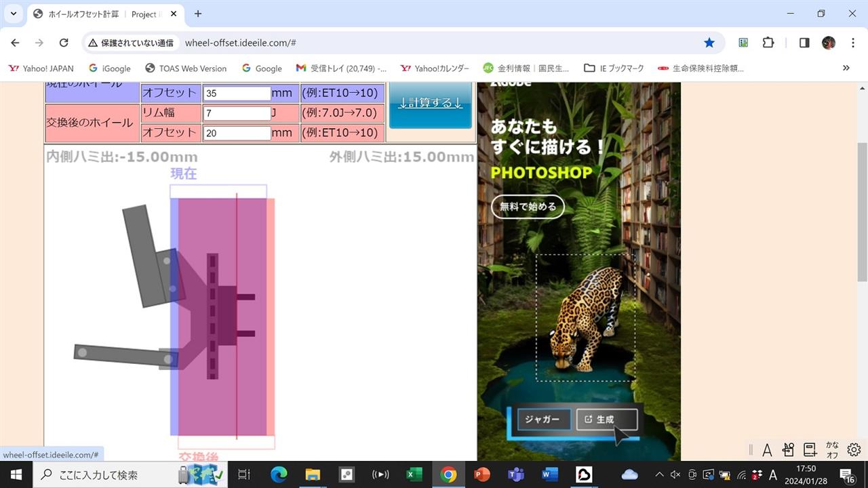This screenshot has width=868, height=488.
Task: Open the iGoogle bookmark
Action: pos(109,68)
